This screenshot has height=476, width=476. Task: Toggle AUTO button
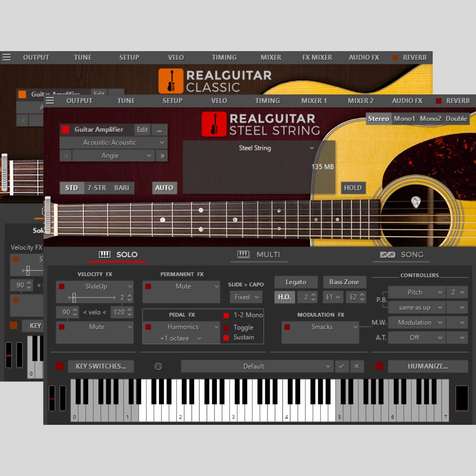[164, 188]
